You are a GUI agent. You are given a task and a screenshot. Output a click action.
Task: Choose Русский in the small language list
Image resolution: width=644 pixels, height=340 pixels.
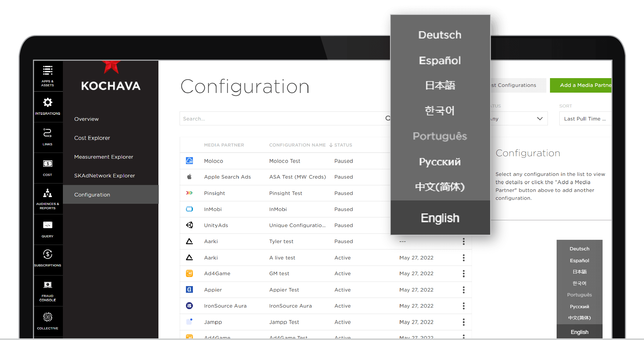580,306
